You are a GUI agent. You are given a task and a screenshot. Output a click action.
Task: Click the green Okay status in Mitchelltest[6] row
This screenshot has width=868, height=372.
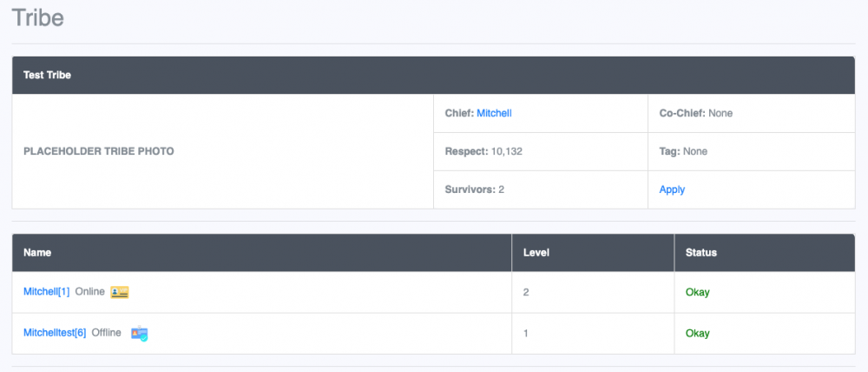697,333
